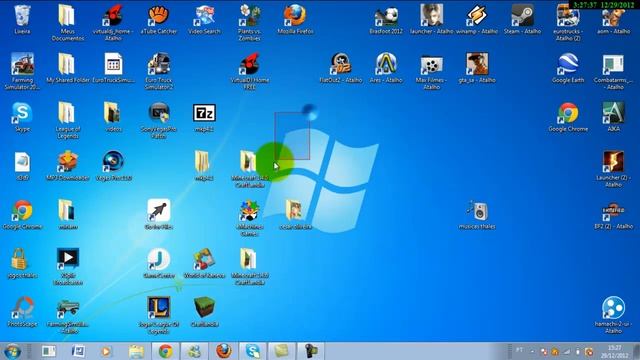
Task: Open the PT language indicator
Action: [x=519, y=350]
